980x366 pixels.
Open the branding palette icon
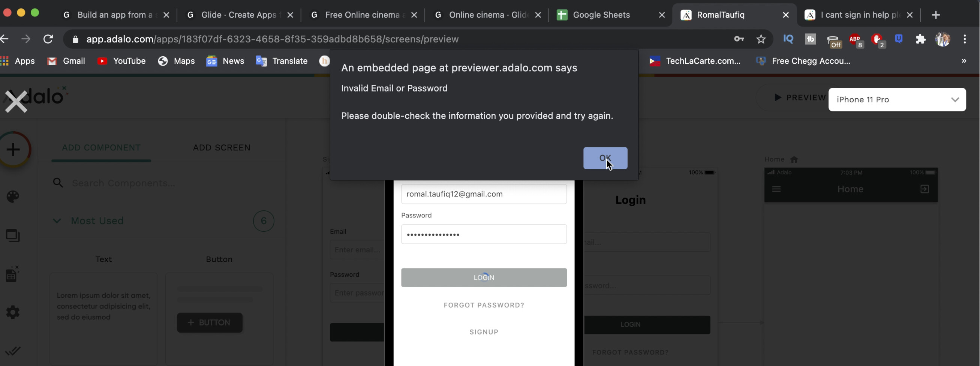click(x=13, y=196)
